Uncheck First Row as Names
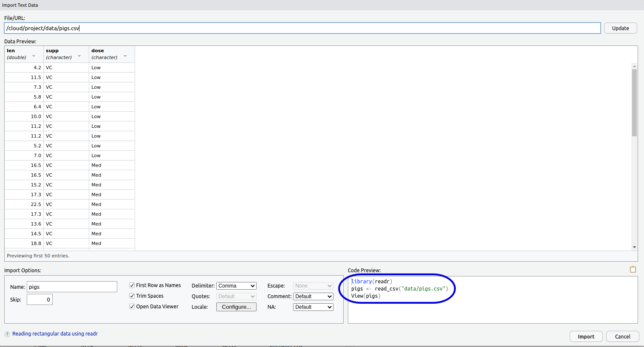Image resolution: width=644 pixels, height=347 pixels. pyautogui.click(x=132, y=285)
